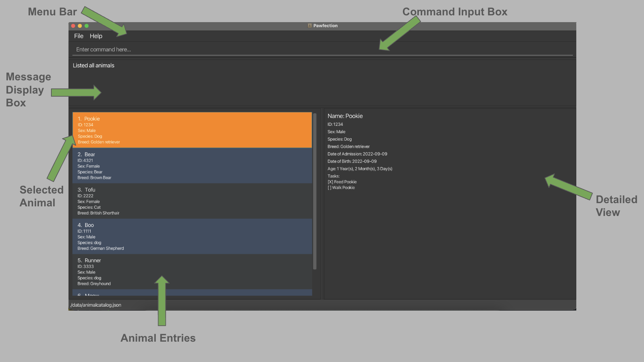This screenshot has width=644, height=362.
Task: Open the Help menu
Action: (96, 36)
